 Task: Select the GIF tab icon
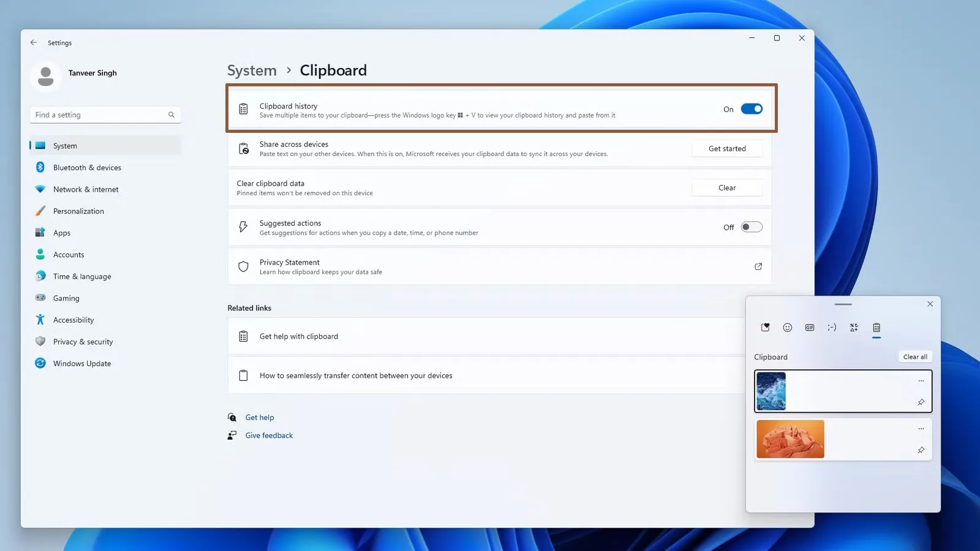(810, 328)
